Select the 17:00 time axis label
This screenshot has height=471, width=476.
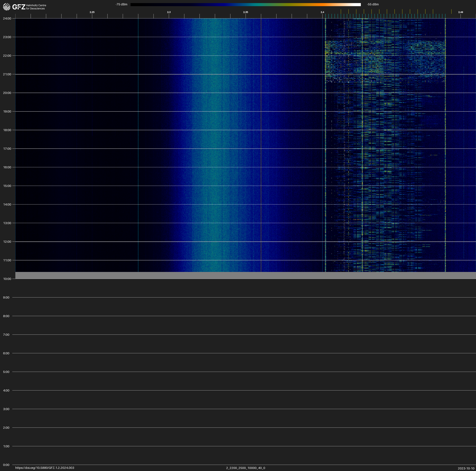coord(7,149)
